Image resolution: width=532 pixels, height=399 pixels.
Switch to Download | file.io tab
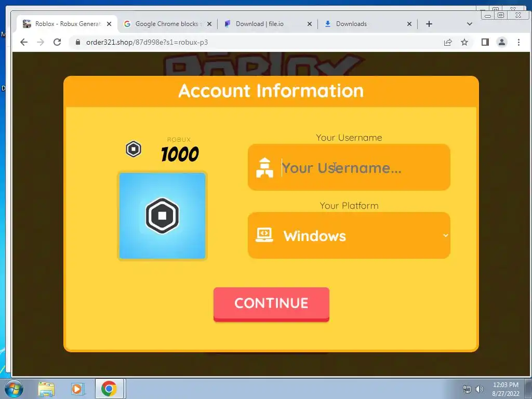(x=268, y=24)
